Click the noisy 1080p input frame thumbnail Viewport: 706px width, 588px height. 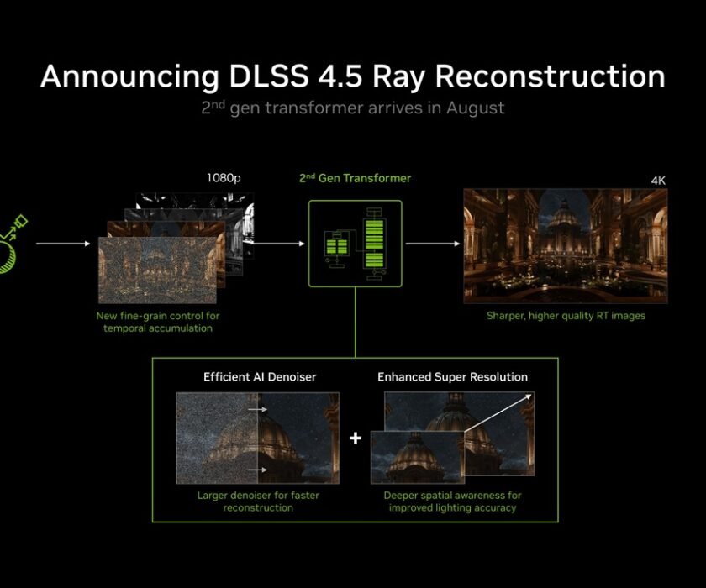click(x=158, y=270)
